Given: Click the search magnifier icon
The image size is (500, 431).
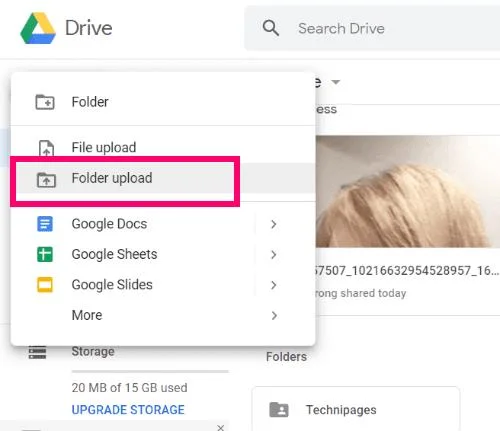Looking at the screenshot, I should pos(271,28).
